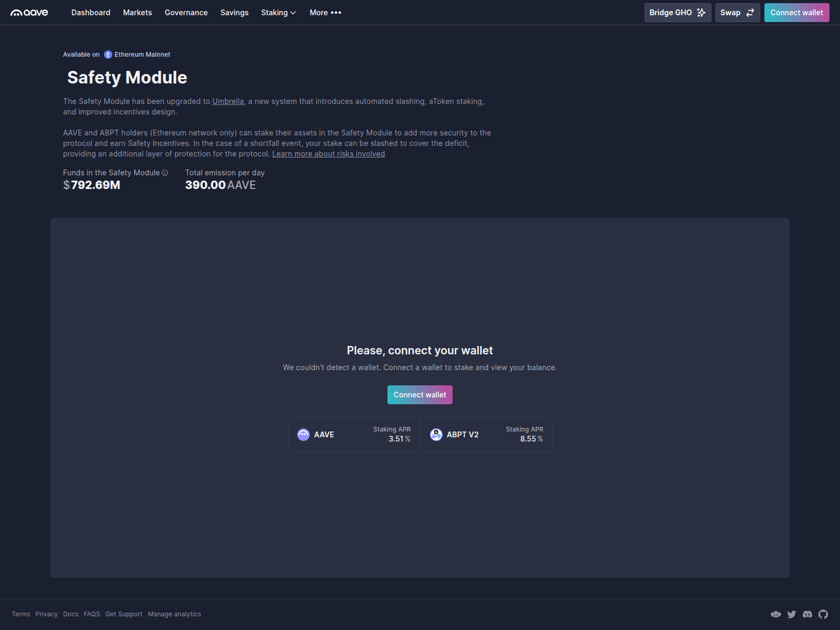Click the Ethereum Mainnet network icon
Screen dimensions: 840x630
point(108,55)
